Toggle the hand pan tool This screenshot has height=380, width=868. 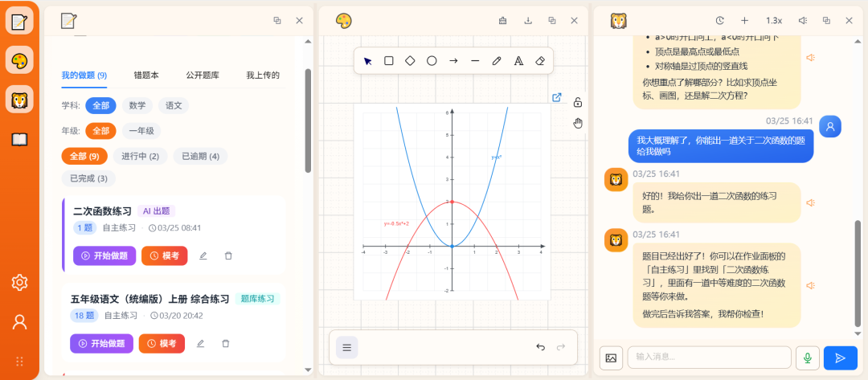pyautogui.click(x=577, y=123)
